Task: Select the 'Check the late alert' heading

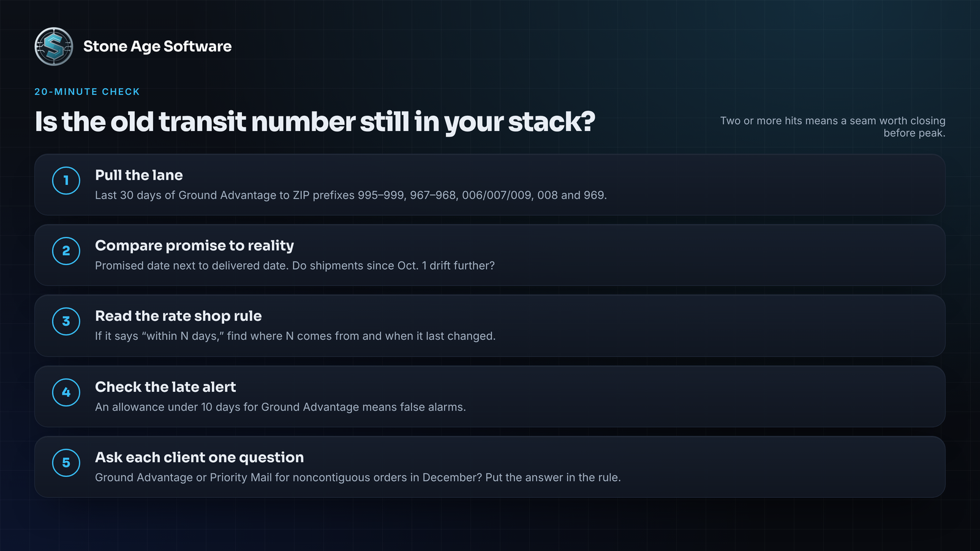Action: click(165, 387)
